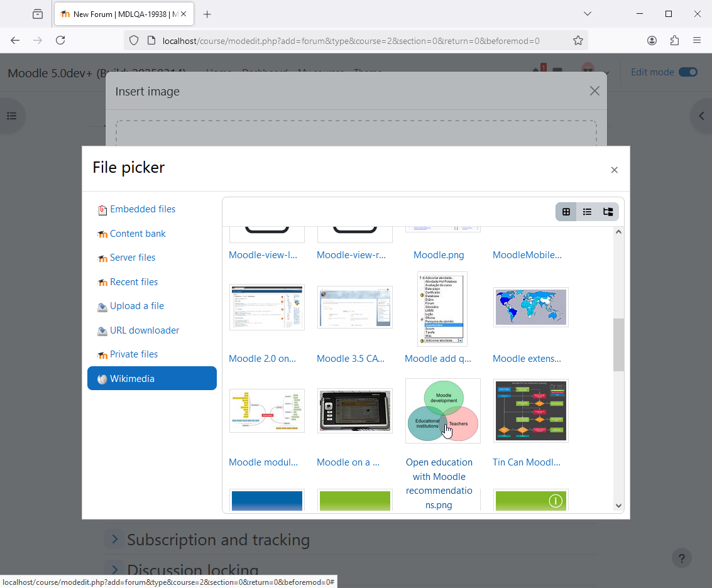Click Moodle-view-l... file name
This screenshot has width=712, height=588.
point(263,254)
